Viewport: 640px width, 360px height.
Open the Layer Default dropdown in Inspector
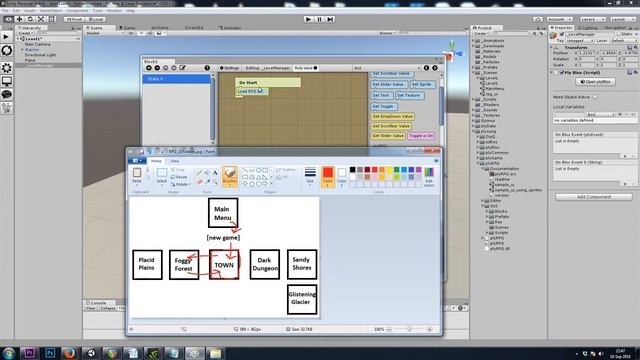click(623, 41)
